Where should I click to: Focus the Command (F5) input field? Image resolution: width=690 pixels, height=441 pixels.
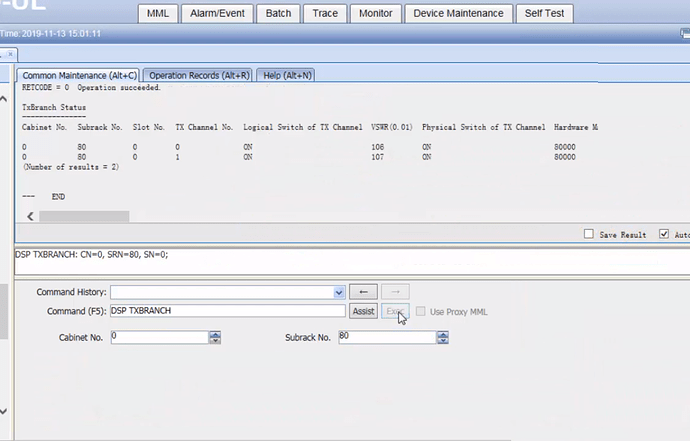coord(228,311)
